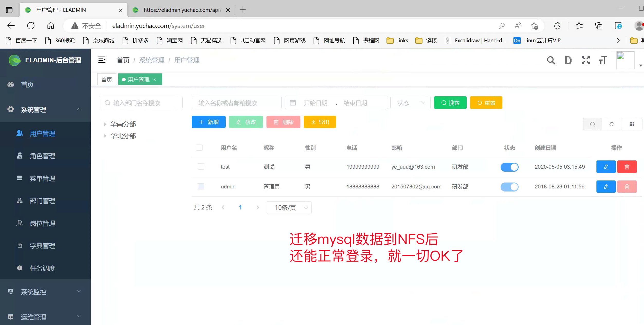Click the blue 新增 button
644x325 pixels.
coord(208,122)
